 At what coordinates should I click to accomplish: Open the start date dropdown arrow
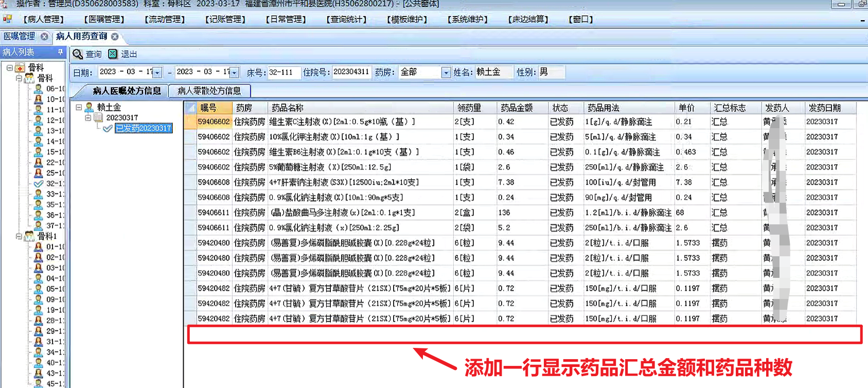158,73
